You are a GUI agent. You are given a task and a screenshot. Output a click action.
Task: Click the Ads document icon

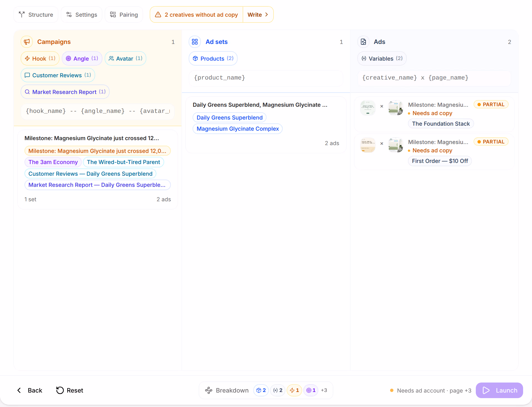pyautogui.click(x=363, y=42)
